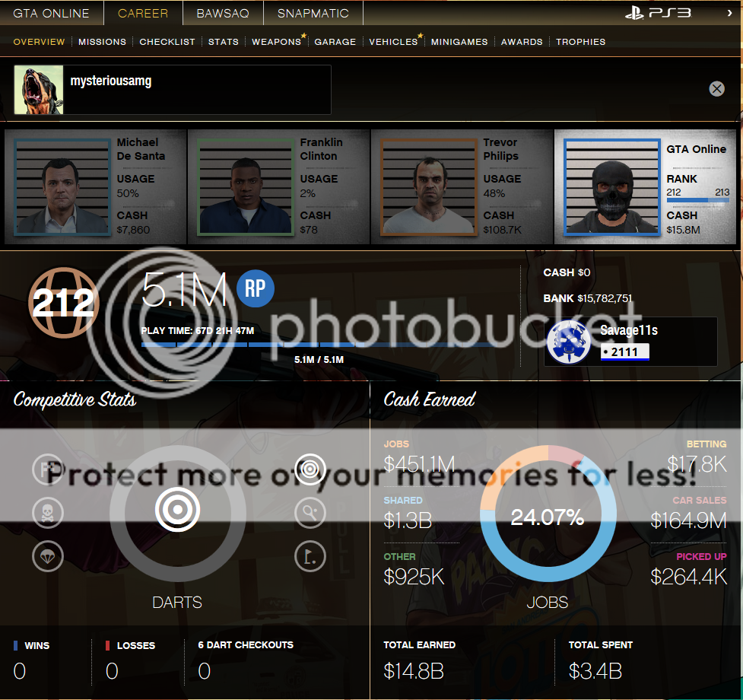Click the Trevor Philips mugshot thumbnail
The width and height of the screenshot is (743, 700).
click(428, 187)
